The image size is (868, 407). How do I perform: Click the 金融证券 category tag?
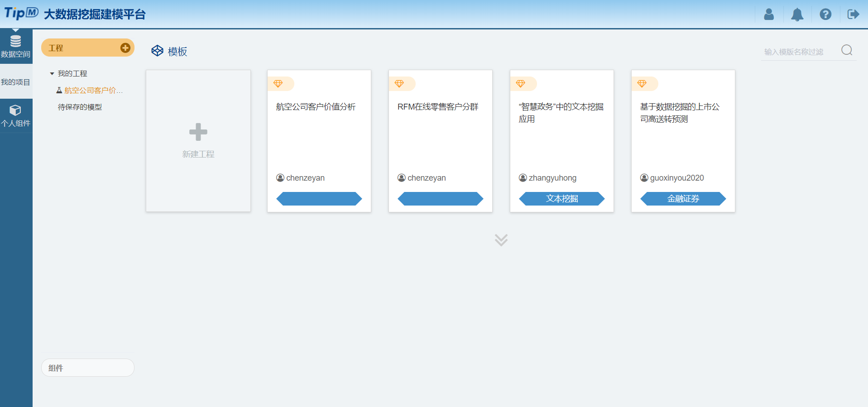click(x=683, y=199)
